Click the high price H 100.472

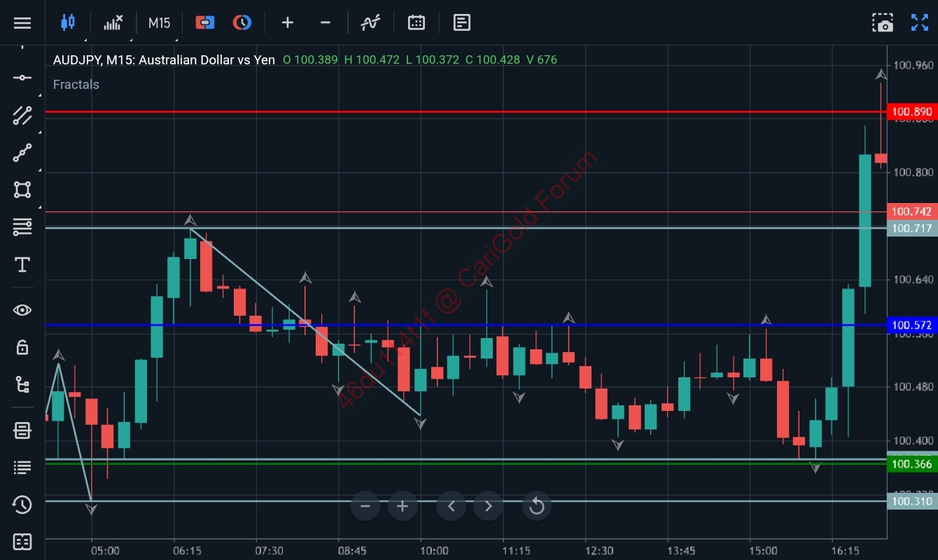(x=372, y=59)
